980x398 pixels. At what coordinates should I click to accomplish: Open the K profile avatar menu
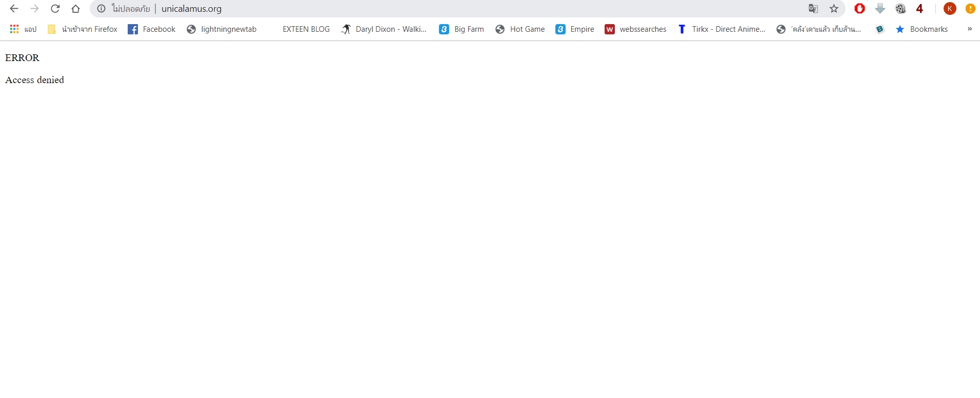coord(950,9)
